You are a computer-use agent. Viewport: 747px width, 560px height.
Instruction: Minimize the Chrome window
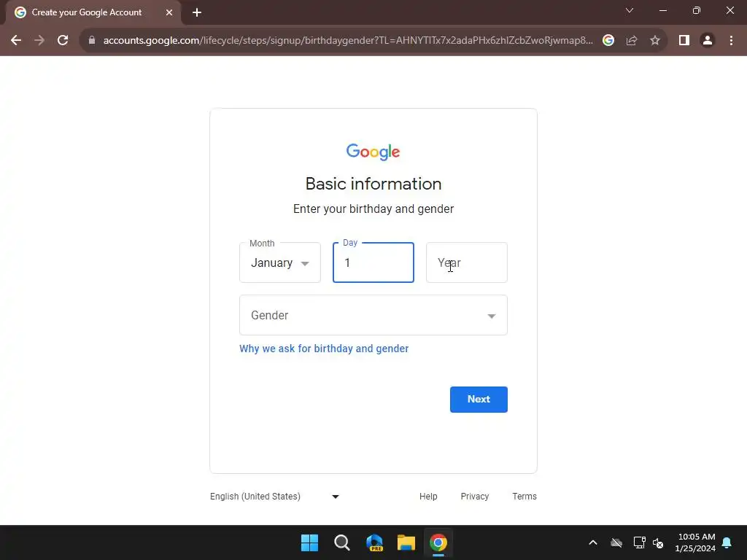click(x=663, y=10)
